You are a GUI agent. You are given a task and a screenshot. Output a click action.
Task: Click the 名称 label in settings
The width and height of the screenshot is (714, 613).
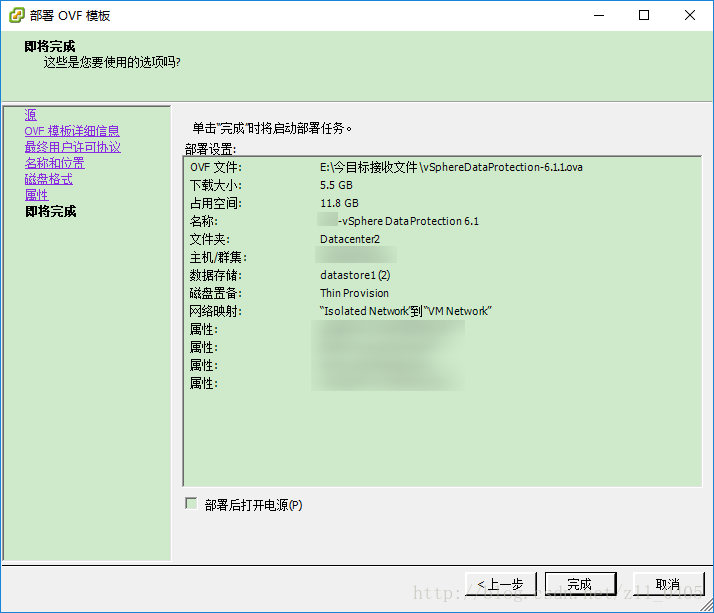(204, 221)
